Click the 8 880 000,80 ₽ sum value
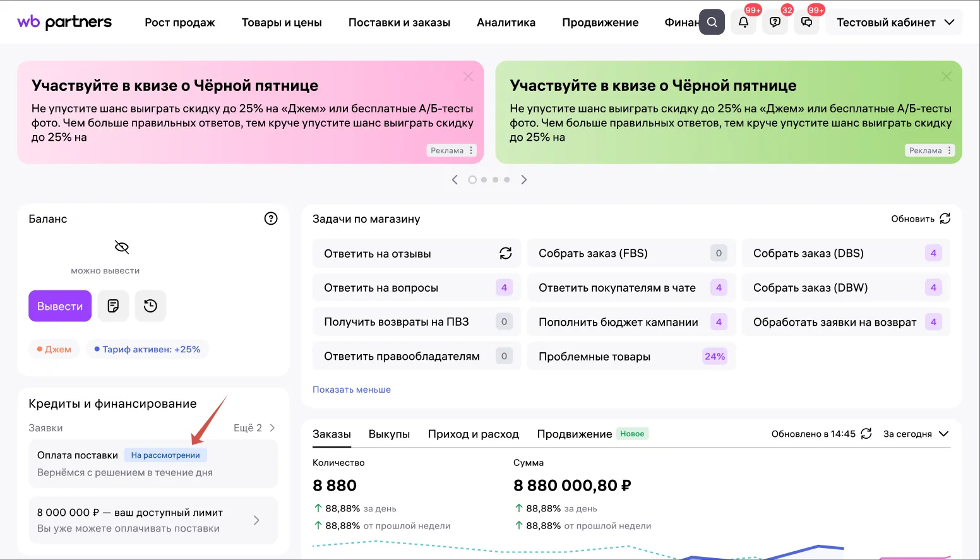 click(x=572, y=486)
